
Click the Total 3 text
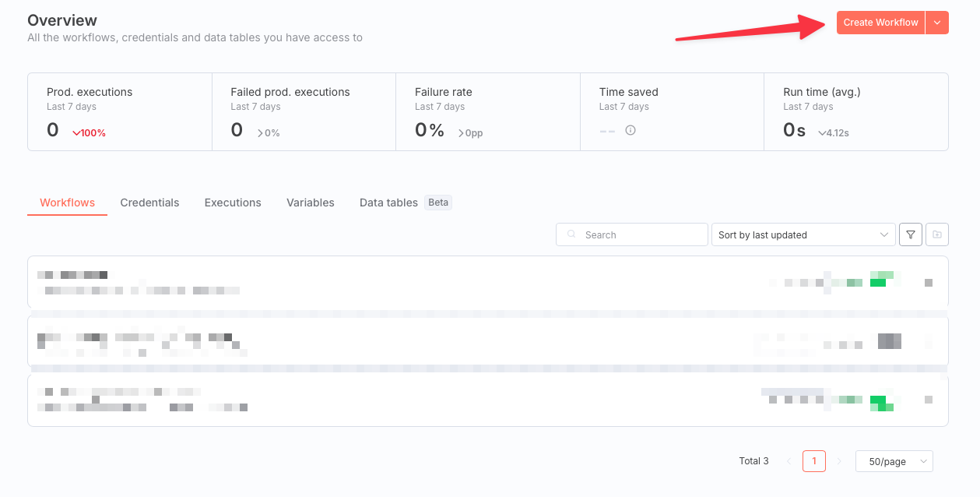(x=753, y=461)
